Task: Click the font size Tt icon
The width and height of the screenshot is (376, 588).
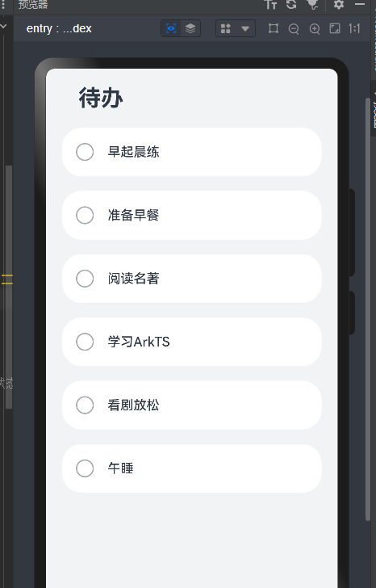Action: [x=270, y=5]
